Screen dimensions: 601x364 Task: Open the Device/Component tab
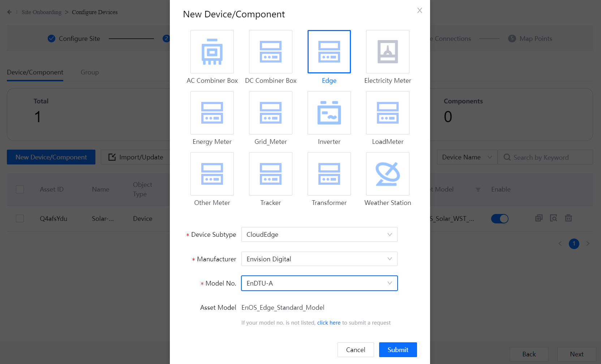35,72
